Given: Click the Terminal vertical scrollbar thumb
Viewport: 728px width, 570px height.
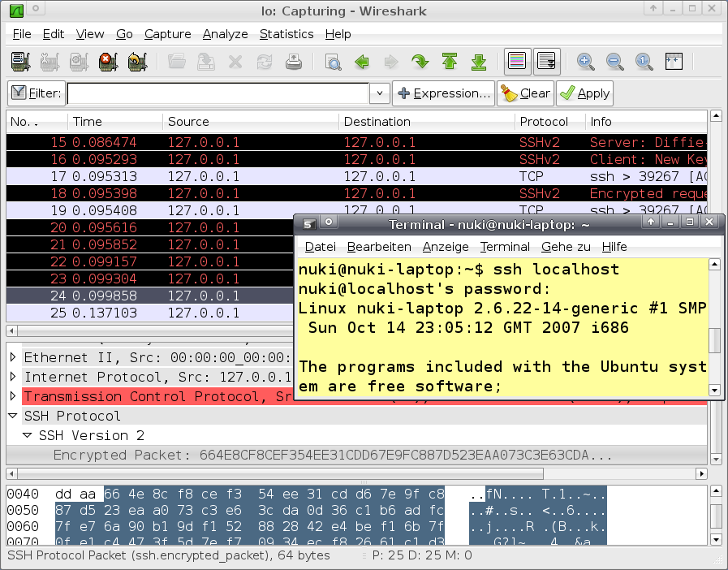Looking at the screenshot, I should 714,340.
